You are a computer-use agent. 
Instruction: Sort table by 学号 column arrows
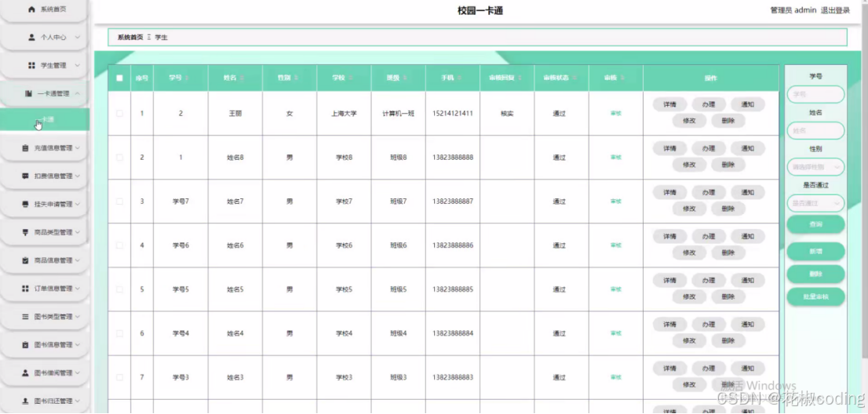click(x=187, y=78)
